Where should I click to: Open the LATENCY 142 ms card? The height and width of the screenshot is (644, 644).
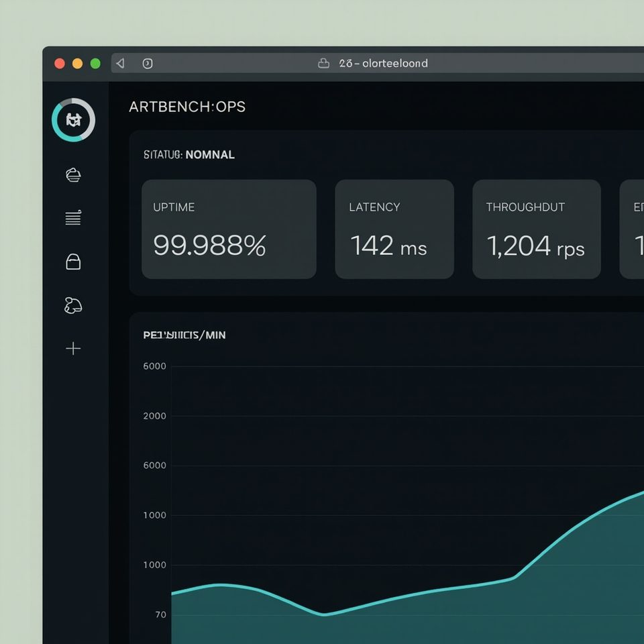pos(394,229)
